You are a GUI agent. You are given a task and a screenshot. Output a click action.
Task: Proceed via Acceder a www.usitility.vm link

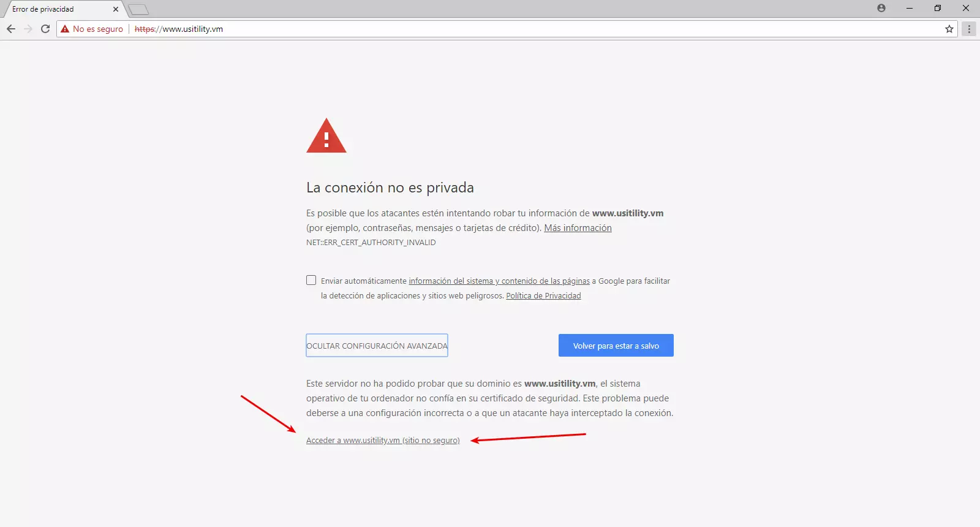[383, 440]
